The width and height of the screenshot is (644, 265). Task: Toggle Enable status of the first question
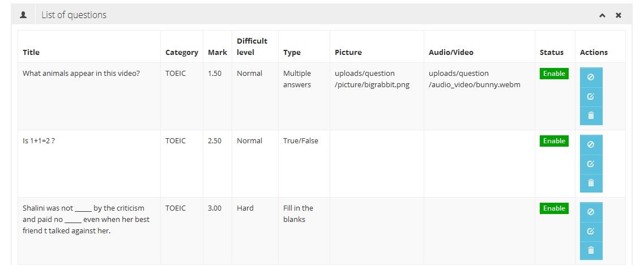(554, 74)
